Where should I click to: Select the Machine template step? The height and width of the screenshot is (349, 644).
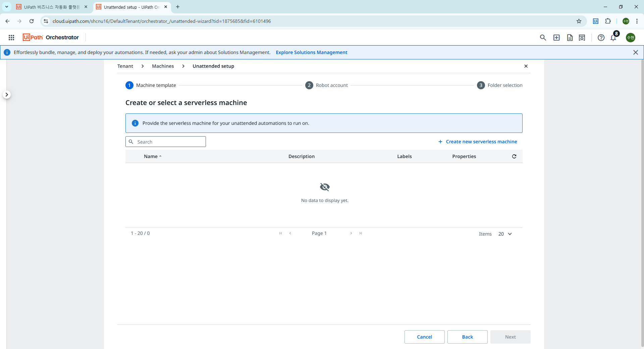[x=151, y=85]
